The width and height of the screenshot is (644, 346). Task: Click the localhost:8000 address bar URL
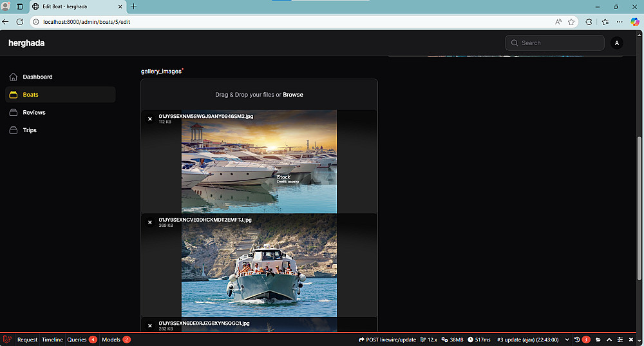[87, 22]
